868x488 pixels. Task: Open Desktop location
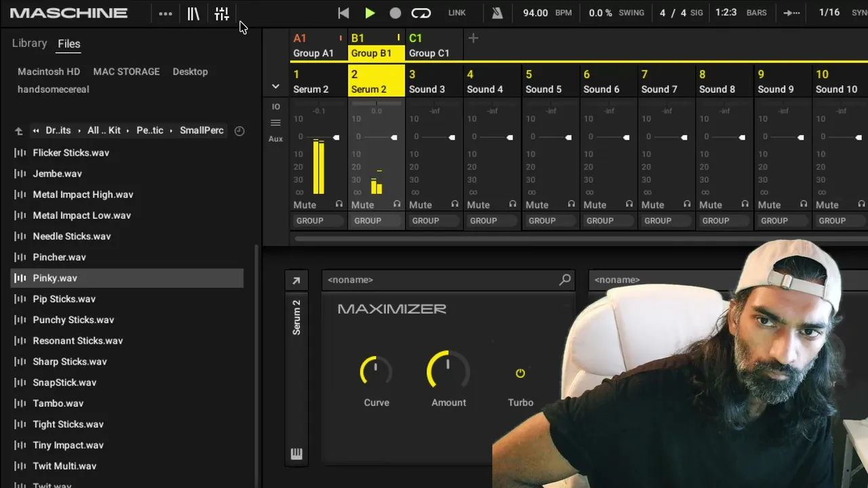tap(190, 71)
